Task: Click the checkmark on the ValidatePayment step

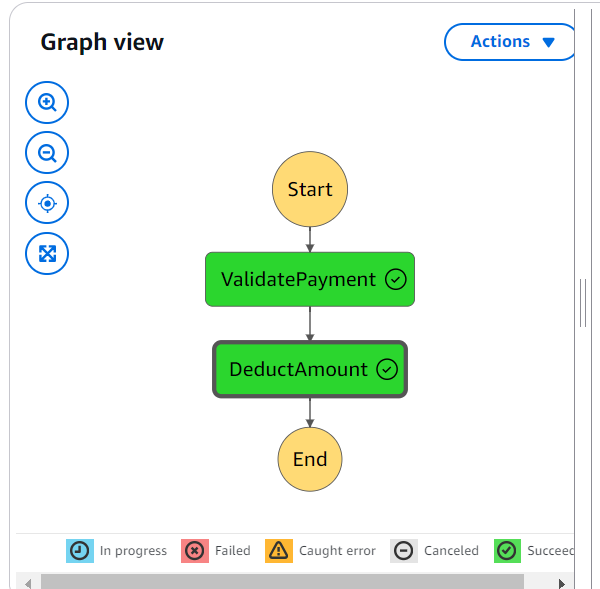Action: point(395,280)
